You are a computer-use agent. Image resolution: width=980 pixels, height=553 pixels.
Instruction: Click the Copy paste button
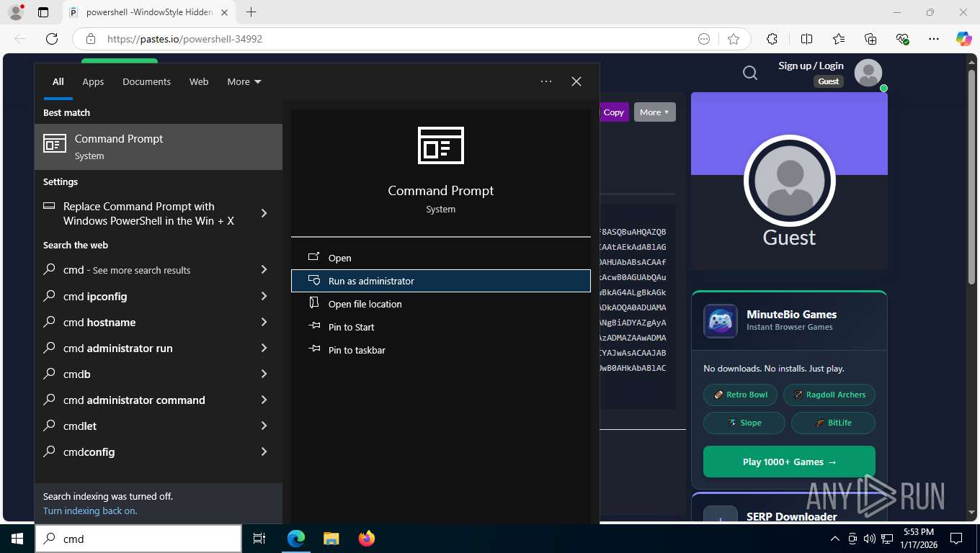pos(613,112)
